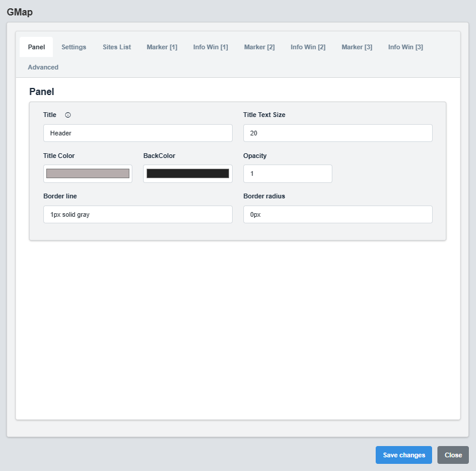
Task: Click the Close button
Action: click(x=453, y=454)
